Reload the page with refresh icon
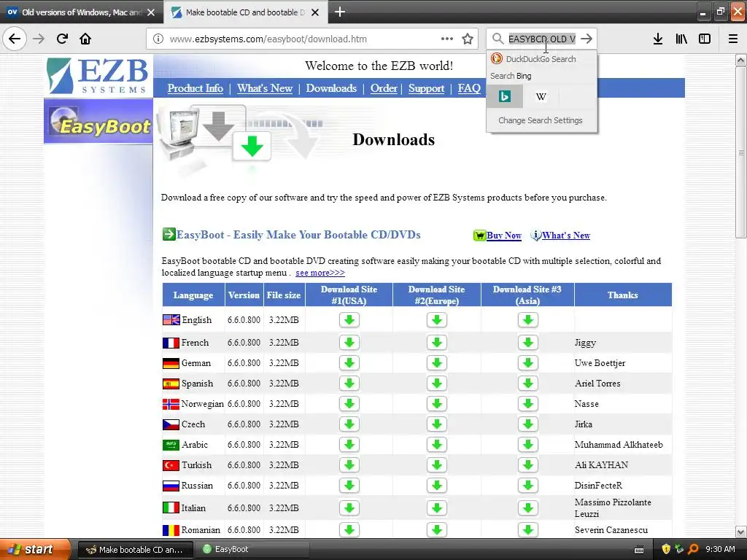Viewport: 747px width, 560px height. coord(62,39)
